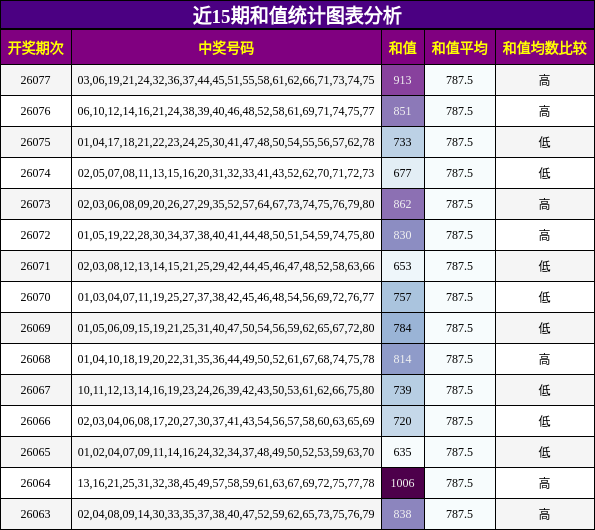This screenshot has height=530, width=595.
Task: Select winning numbers of period 26074
Action: [226, 173]
